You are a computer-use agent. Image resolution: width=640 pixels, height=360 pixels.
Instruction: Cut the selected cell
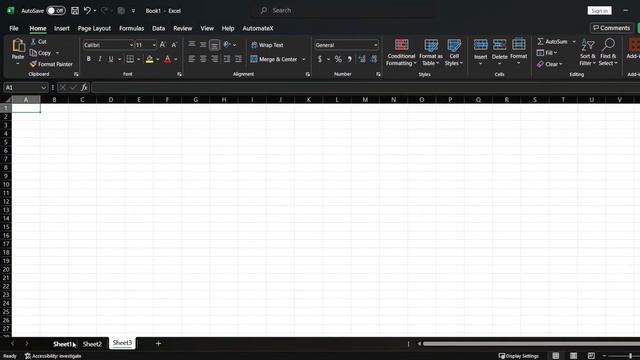click(x=39, y=42)
